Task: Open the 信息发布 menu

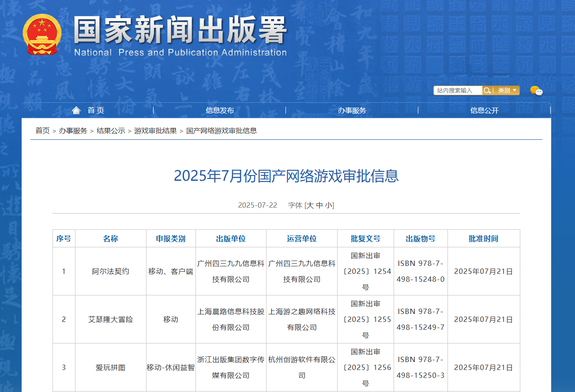Action: [x=220, y=110]
